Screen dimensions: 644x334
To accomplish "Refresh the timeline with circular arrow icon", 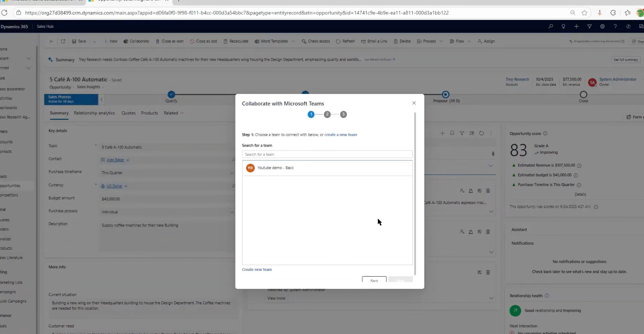I will click(x=481, y=133).
